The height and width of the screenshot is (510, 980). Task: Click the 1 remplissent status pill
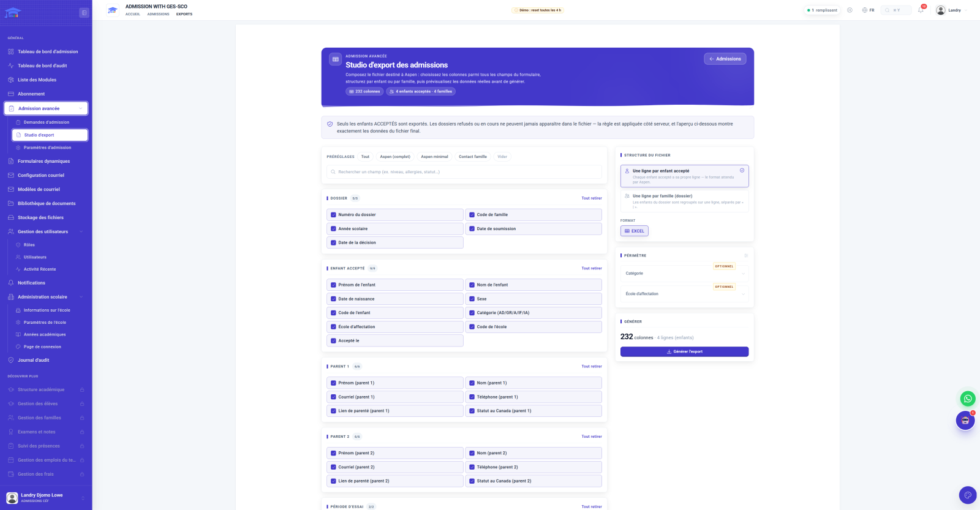pos(822,10)
